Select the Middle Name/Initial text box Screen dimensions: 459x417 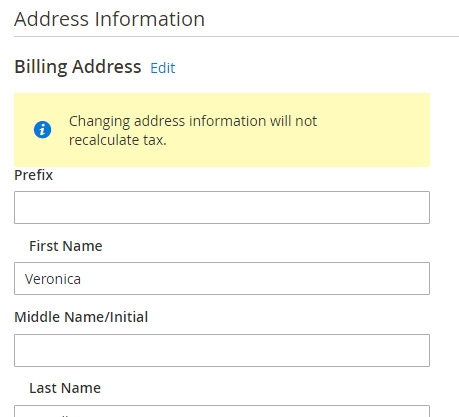[222, 350]
